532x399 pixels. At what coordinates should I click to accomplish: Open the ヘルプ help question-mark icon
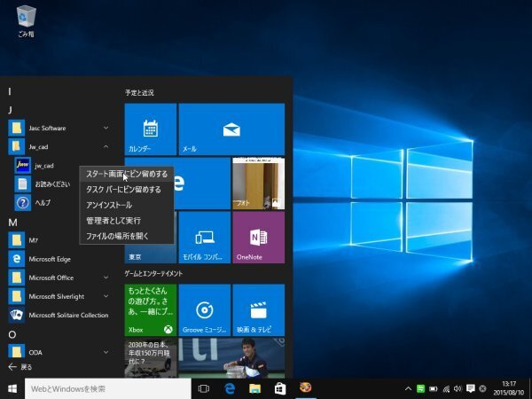click(23, 202)
